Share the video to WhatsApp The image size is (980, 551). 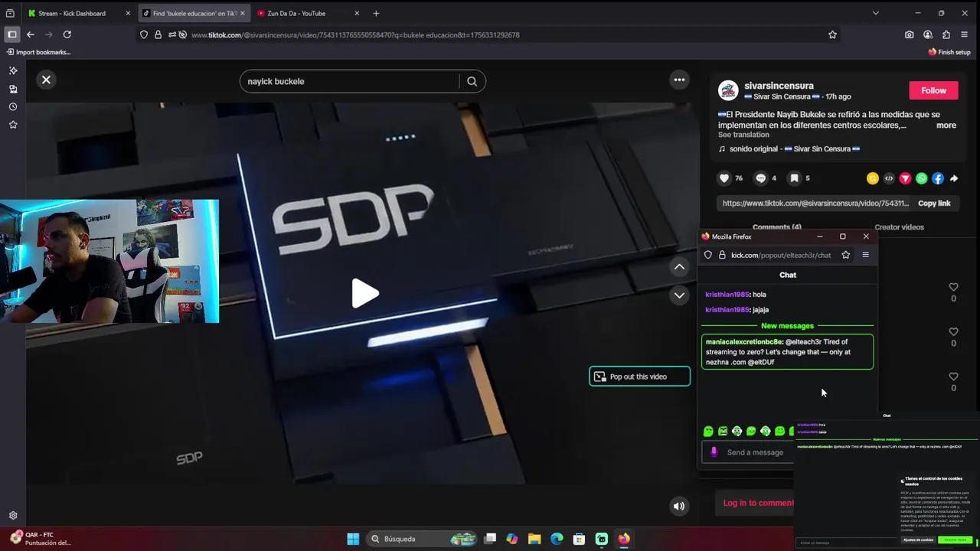(x=921, y=178)
